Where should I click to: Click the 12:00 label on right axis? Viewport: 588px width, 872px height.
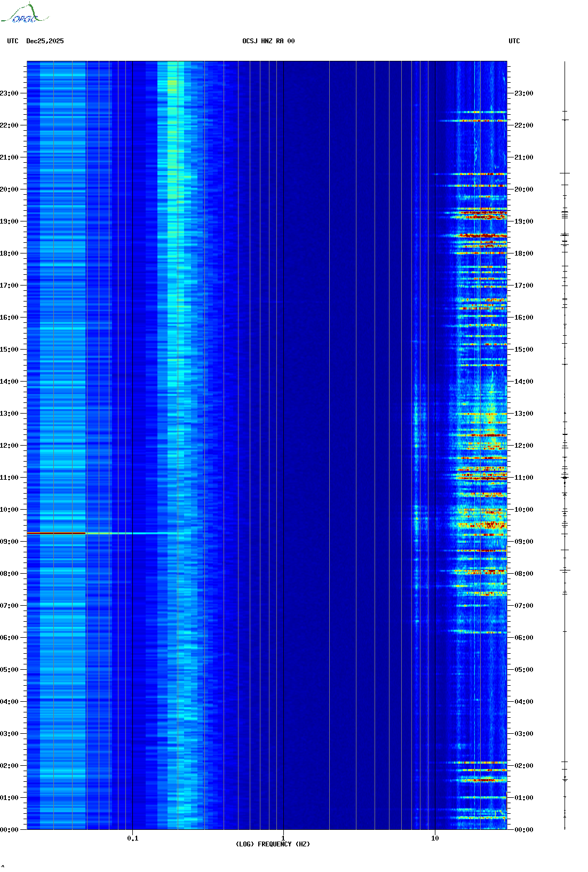[x=524, y=446]
